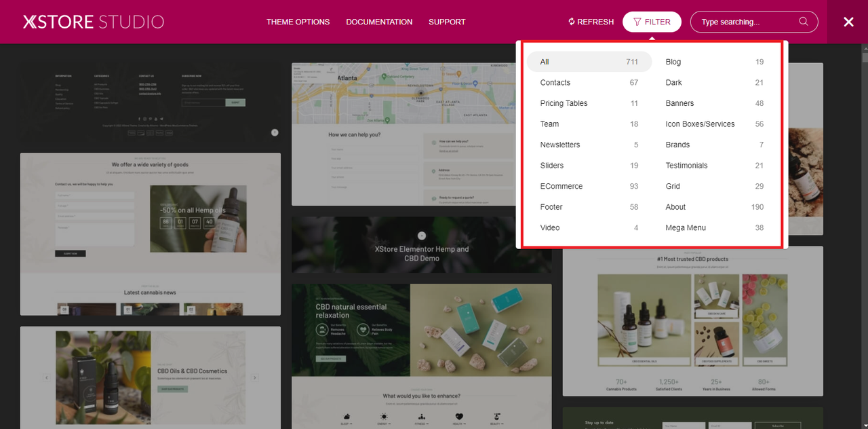Click the XStore Studio logo
The width and height of the screenshot is (868, 429).
tap(94, 22)
